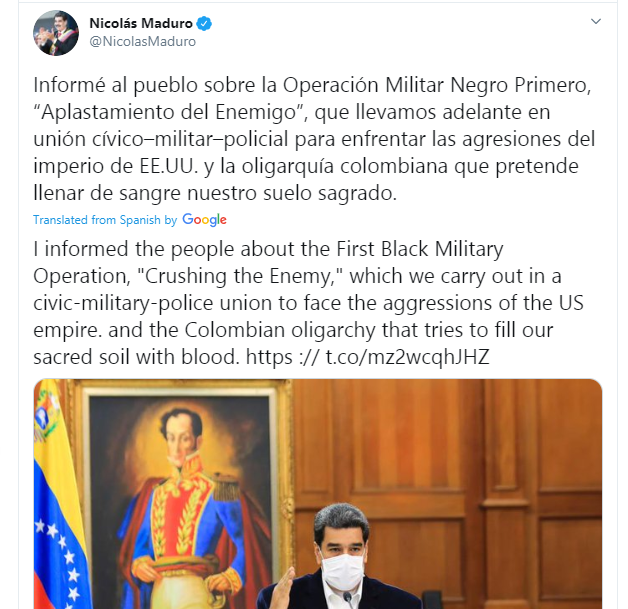Open the t.co/mz2wcqhJHZ link

pyautogui.click(x=407, y=357)
